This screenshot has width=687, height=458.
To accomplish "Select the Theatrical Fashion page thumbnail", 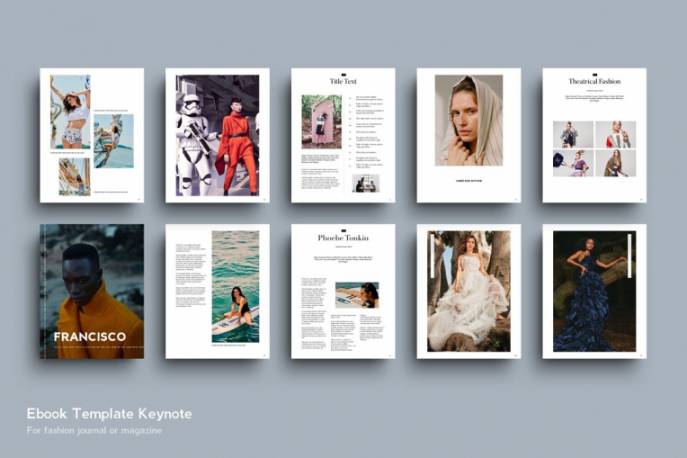I will point(594,135).
